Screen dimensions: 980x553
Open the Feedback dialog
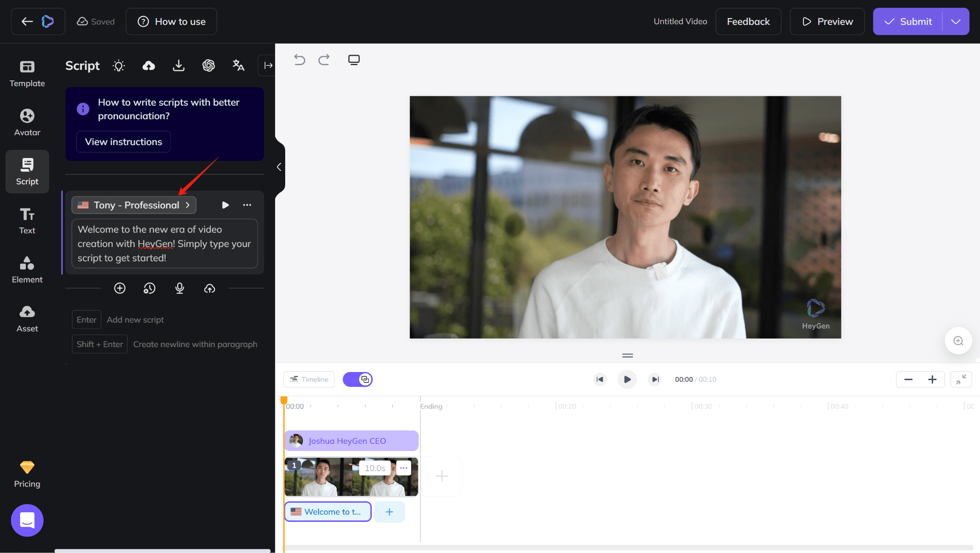(748, 21)
